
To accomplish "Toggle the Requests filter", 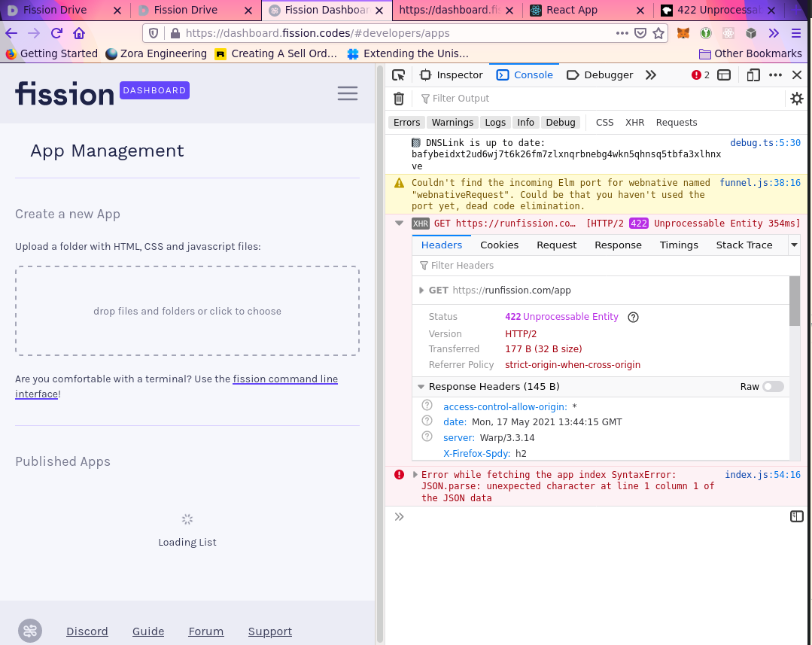I will [677, 122].
